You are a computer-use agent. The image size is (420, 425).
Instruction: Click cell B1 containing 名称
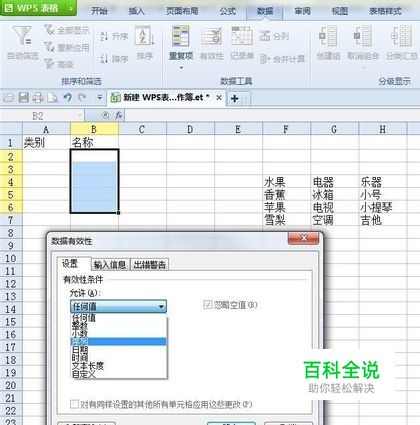94,143
